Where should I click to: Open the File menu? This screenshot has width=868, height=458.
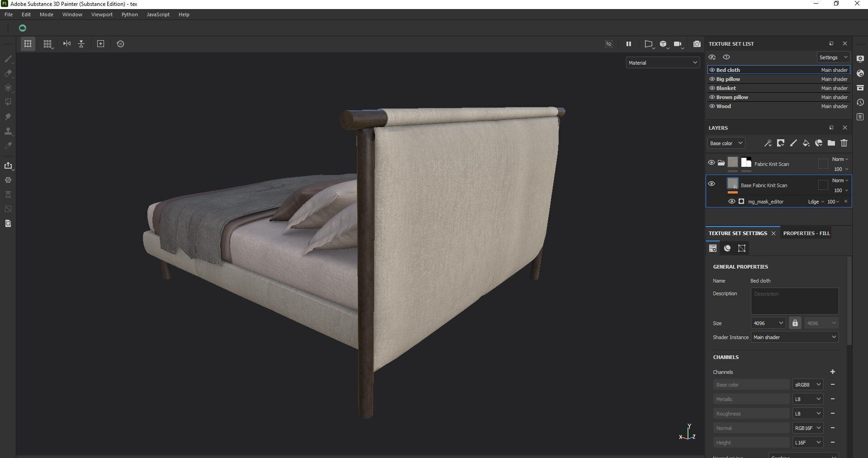pos(9,14)
